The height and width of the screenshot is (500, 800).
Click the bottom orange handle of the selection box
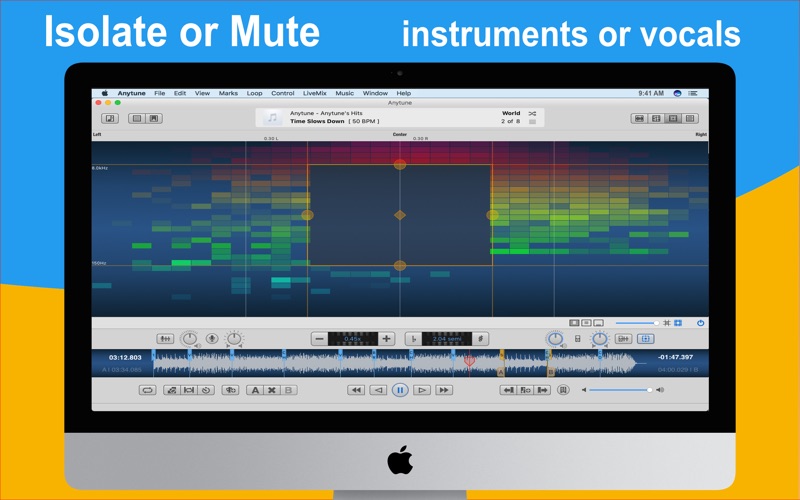click(400, 265)
